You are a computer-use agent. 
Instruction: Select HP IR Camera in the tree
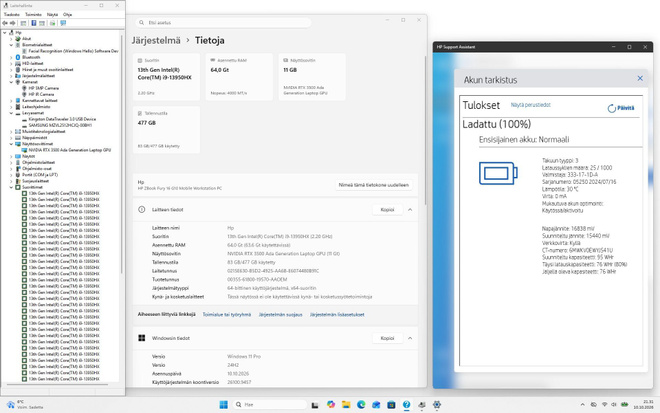[x=41, y=94]
